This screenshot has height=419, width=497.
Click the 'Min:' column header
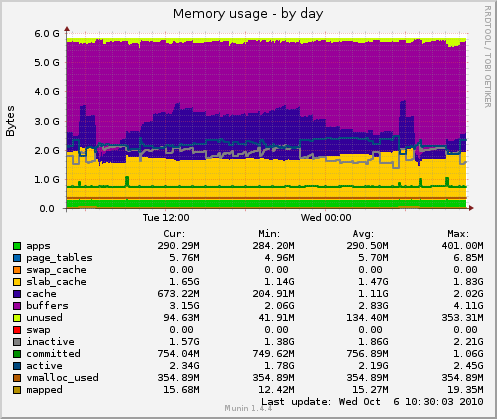click(269, 234)
